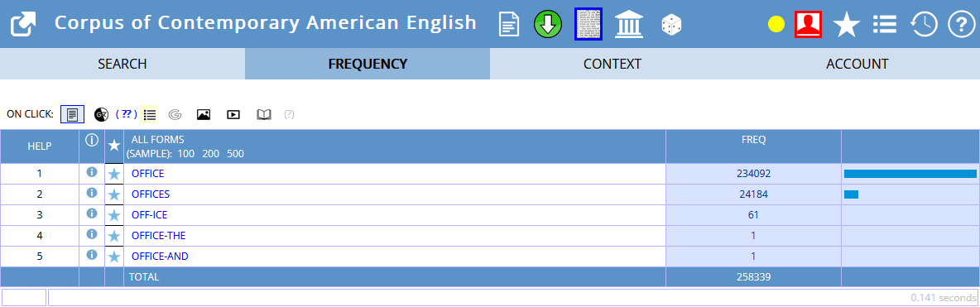Click frequency value 234092
This screenshot has height=307, width=980.
point(753,174)
